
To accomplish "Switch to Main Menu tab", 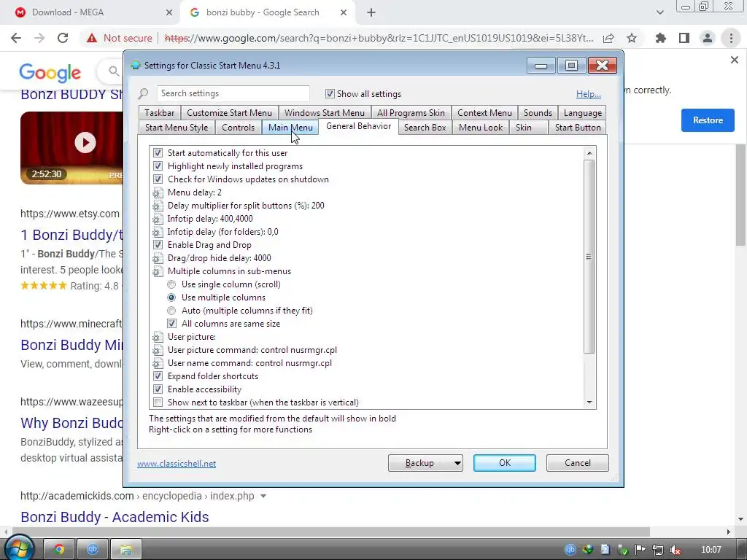I will tap(290, 128).
